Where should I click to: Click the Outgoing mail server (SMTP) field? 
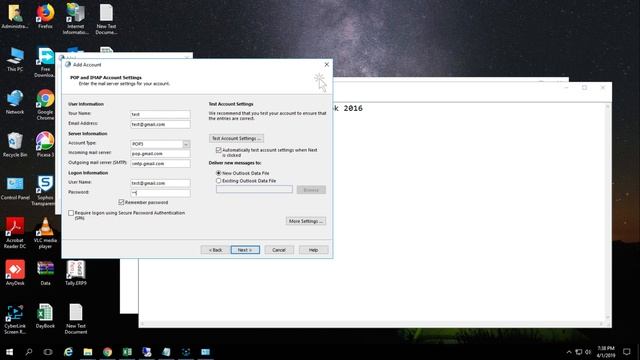[x=160, y=163]
